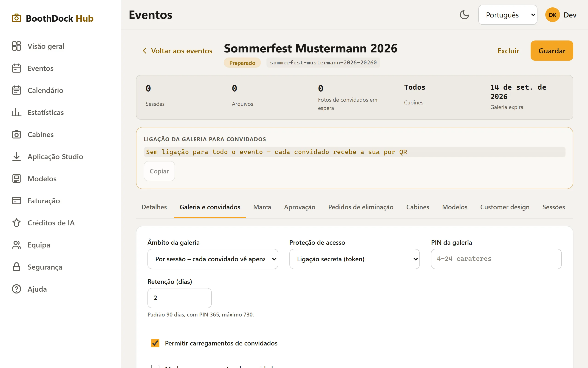
Task: Open the Ajuda question mark icon
Action: [x=16, y=289]
